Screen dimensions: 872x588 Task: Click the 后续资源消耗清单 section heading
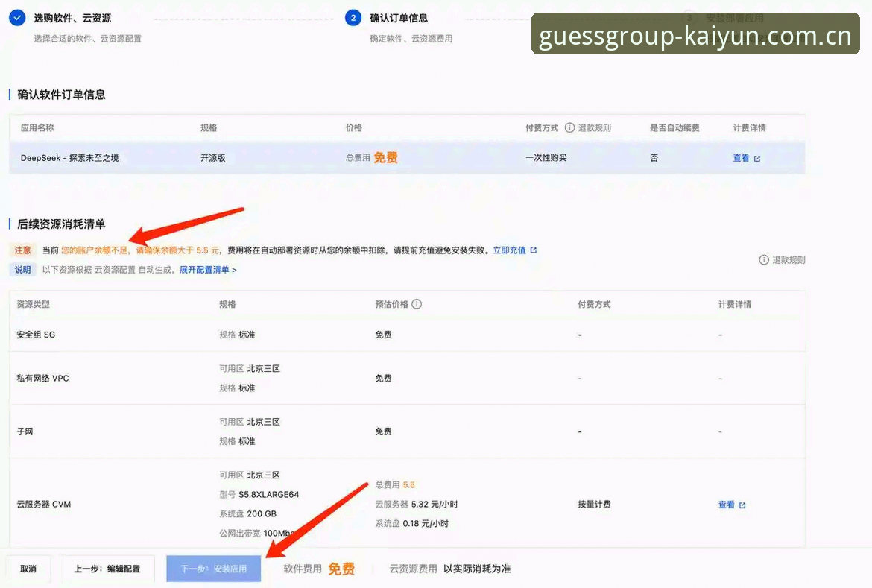[x=61, y=224]
